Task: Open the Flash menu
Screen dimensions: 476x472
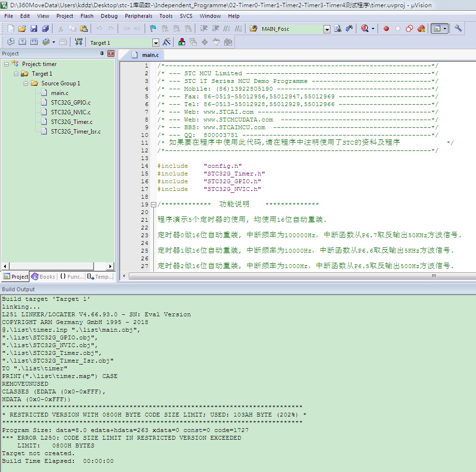Action: (87, 16)
